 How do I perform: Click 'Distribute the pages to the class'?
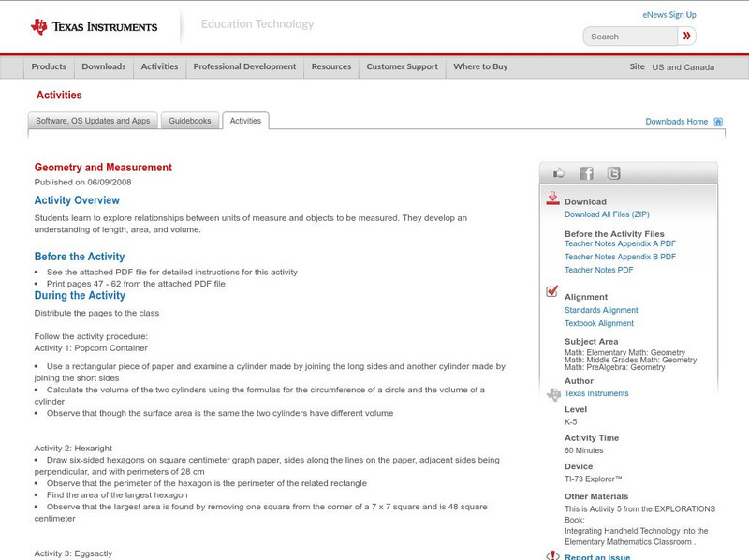pos(96,313)
